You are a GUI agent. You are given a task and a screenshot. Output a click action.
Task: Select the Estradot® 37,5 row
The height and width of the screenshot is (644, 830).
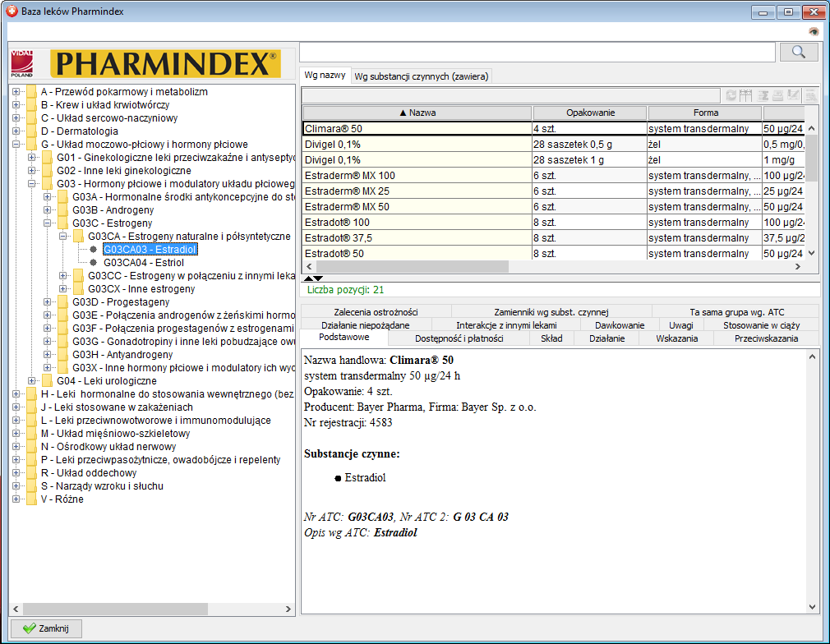pos(554,238)
